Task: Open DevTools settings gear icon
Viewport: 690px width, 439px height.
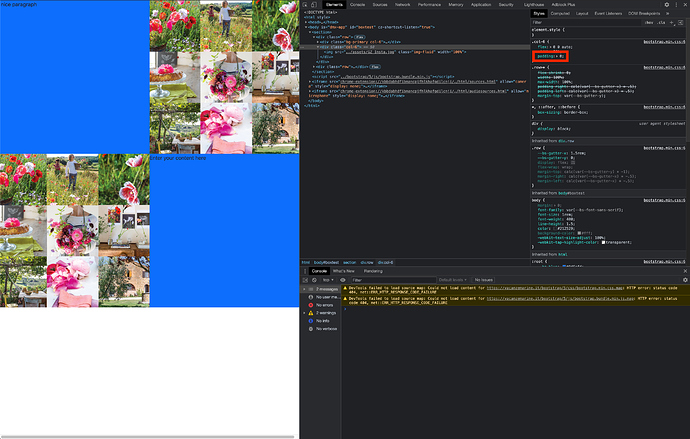Action: [667, 4]
